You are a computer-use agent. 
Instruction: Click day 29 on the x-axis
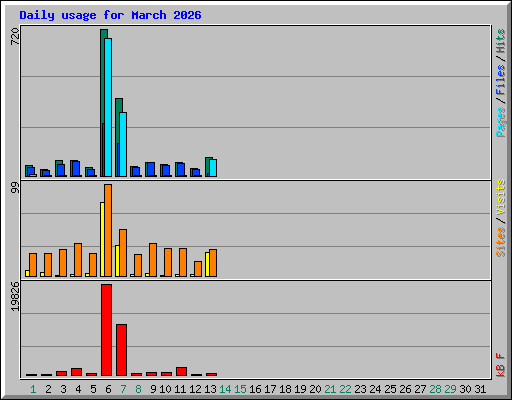coord(450,389)
